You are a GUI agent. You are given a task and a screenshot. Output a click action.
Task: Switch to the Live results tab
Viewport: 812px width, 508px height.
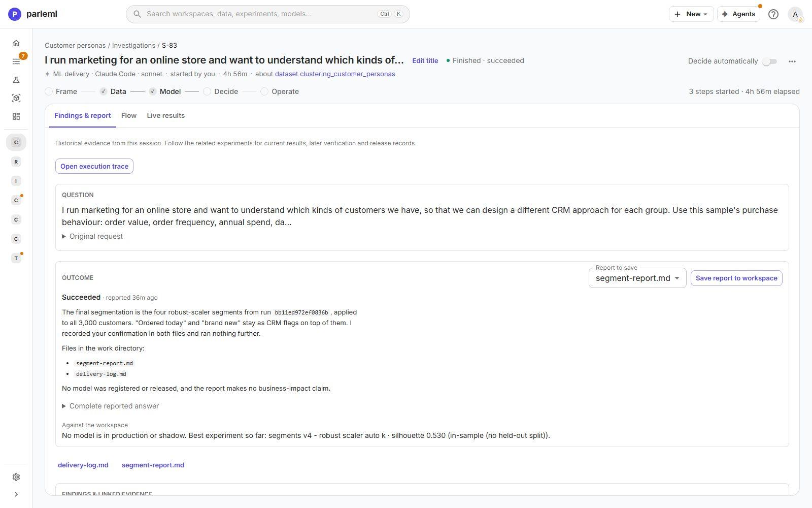tap(166, 115)
